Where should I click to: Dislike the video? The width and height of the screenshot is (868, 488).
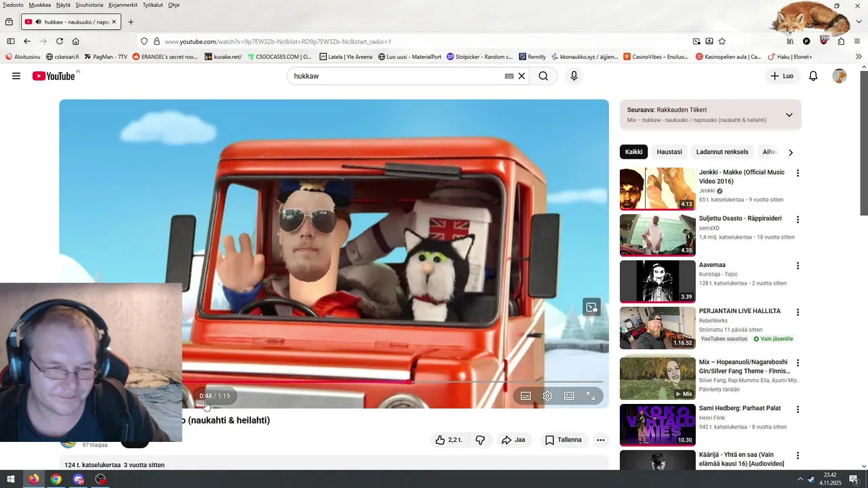480,440
